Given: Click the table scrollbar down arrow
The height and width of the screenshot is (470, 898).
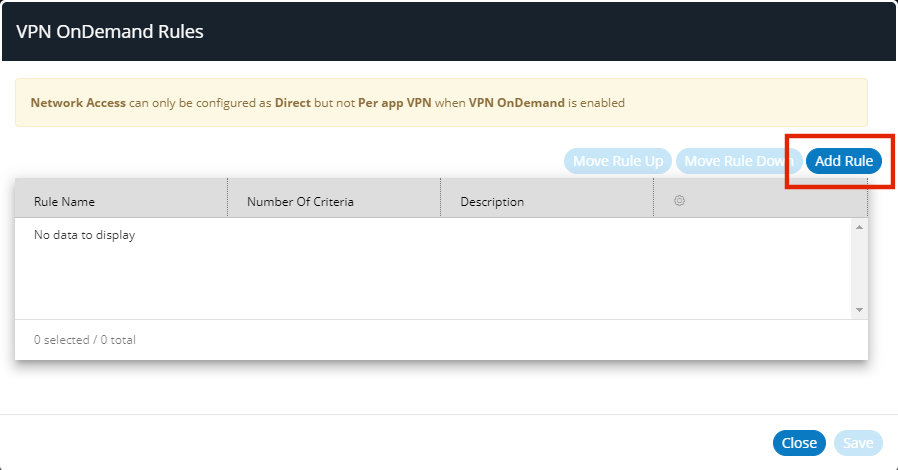Looking at the screenshot, I should tap(859, 310).
